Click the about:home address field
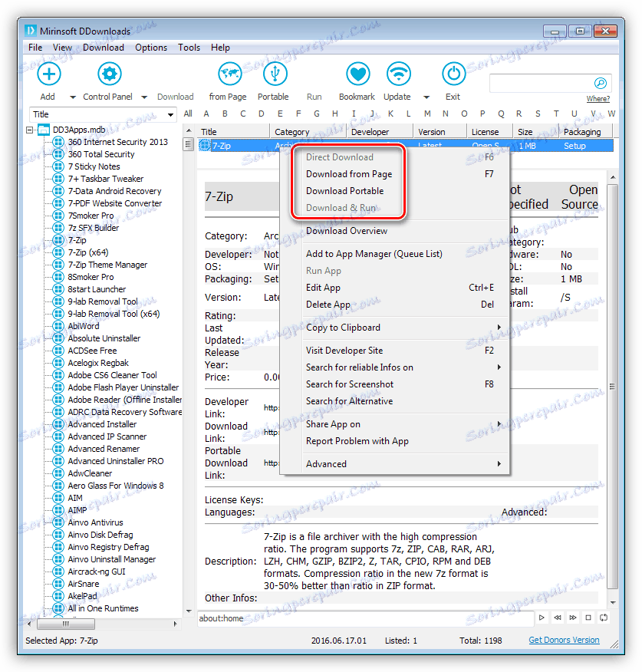The width and height of the screenshot is (642, 672). [x=366, y=618]
